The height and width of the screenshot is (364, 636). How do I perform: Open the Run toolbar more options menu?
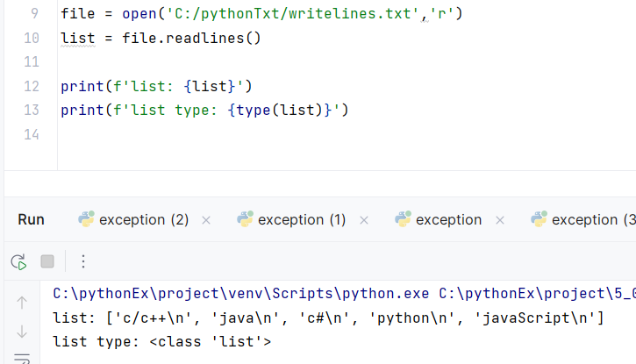tap(83, 261)
